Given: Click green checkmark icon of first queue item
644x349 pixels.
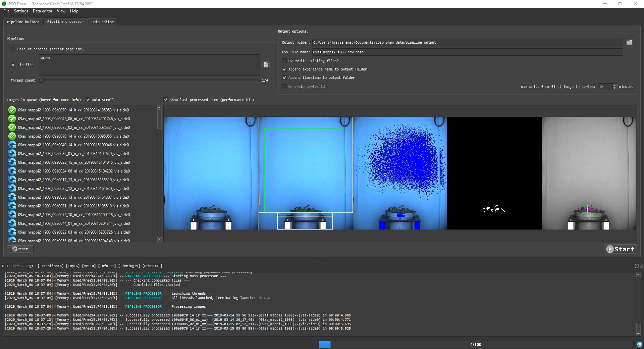Looking at the screenshot, I should [x=12, y=110].
